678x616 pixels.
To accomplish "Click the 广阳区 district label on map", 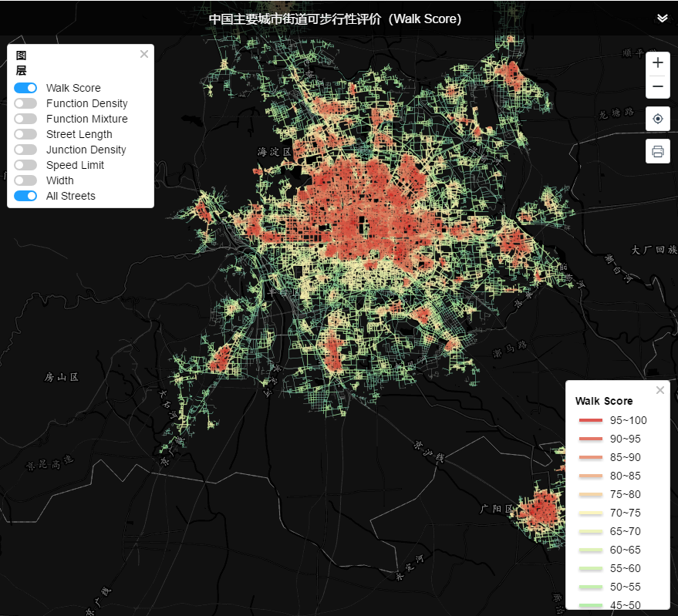I will click(x=496, y=509).
